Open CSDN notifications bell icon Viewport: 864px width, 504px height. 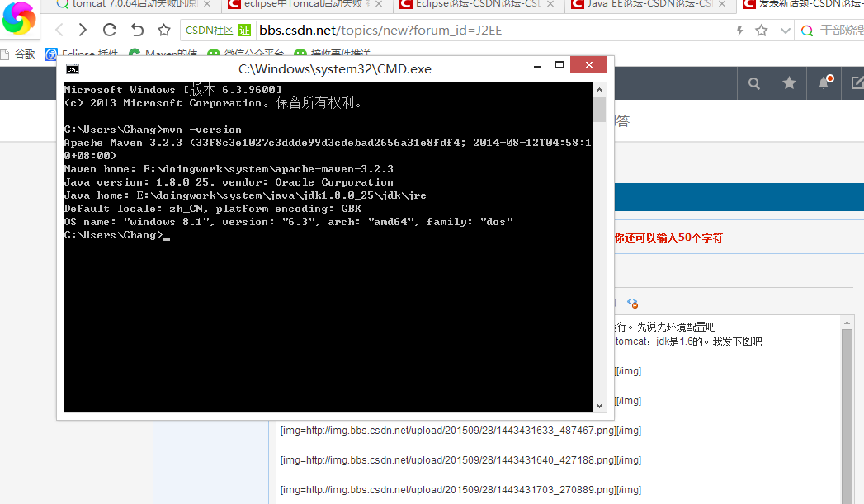point(824,83)
